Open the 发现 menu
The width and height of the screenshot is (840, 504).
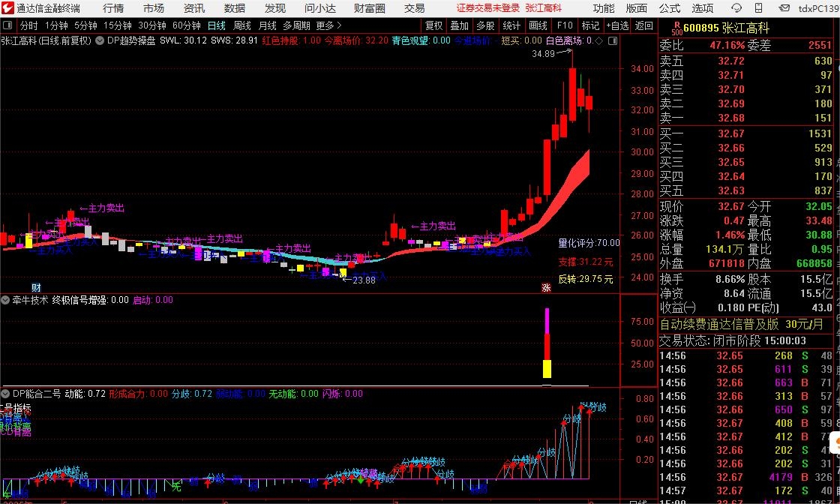click(274, 8)
